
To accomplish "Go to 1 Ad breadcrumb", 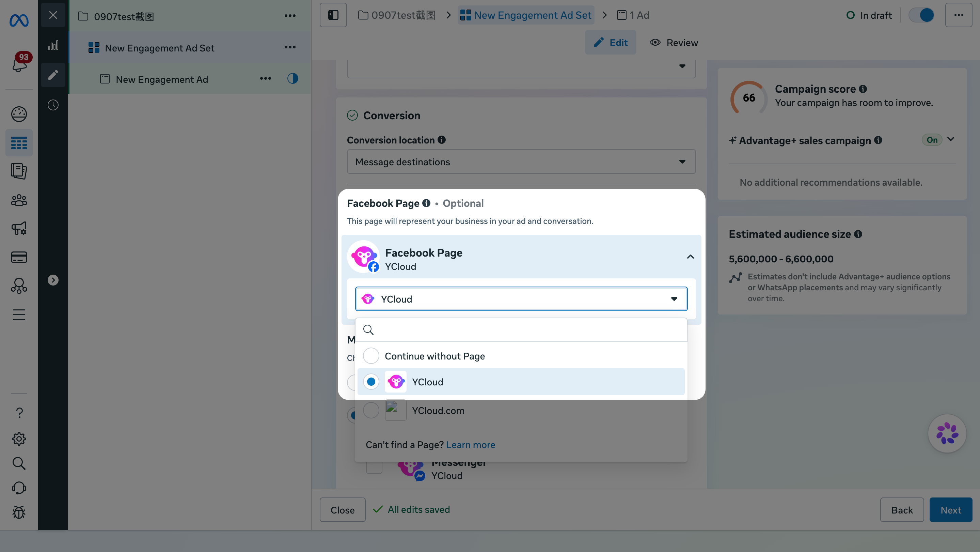I will pos(633,15).
